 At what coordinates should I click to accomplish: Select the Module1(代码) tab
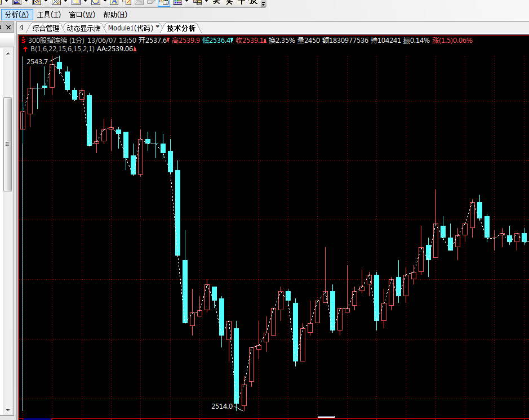coord(133,28)
